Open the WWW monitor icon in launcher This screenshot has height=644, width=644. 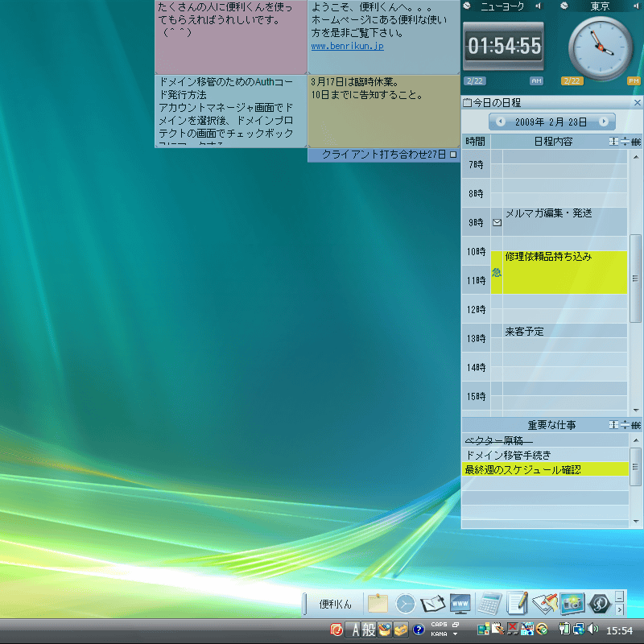pos(460,604)
